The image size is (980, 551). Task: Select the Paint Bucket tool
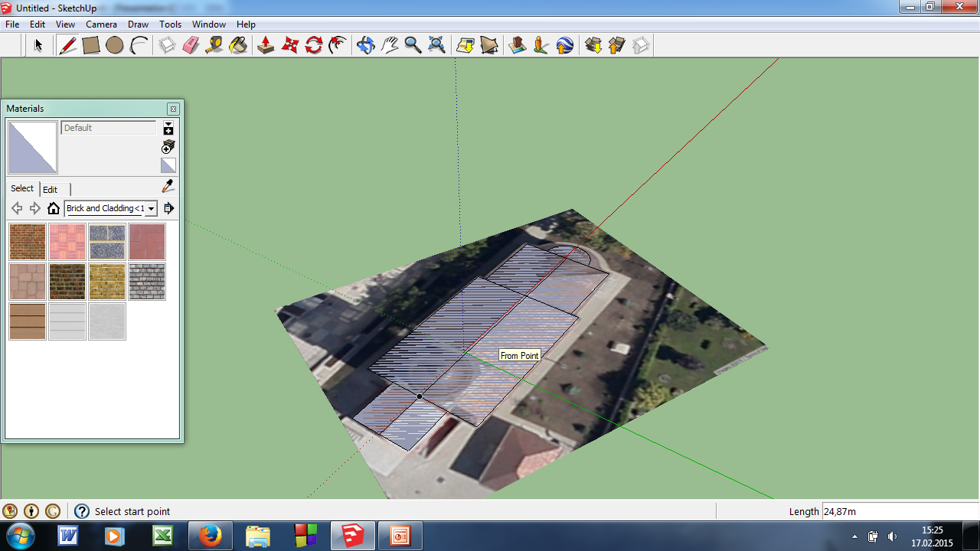[x=238, y=45]
